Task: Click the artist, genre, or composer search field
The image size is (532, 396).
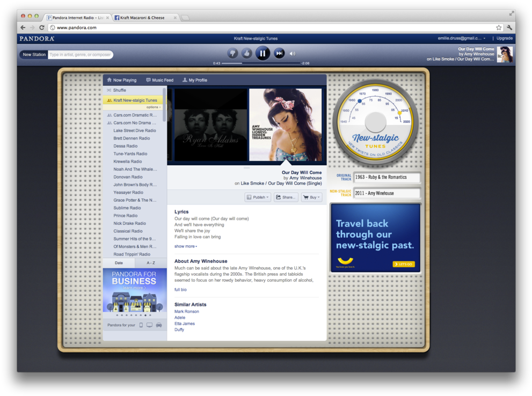Action: click(x=80, y=55)
